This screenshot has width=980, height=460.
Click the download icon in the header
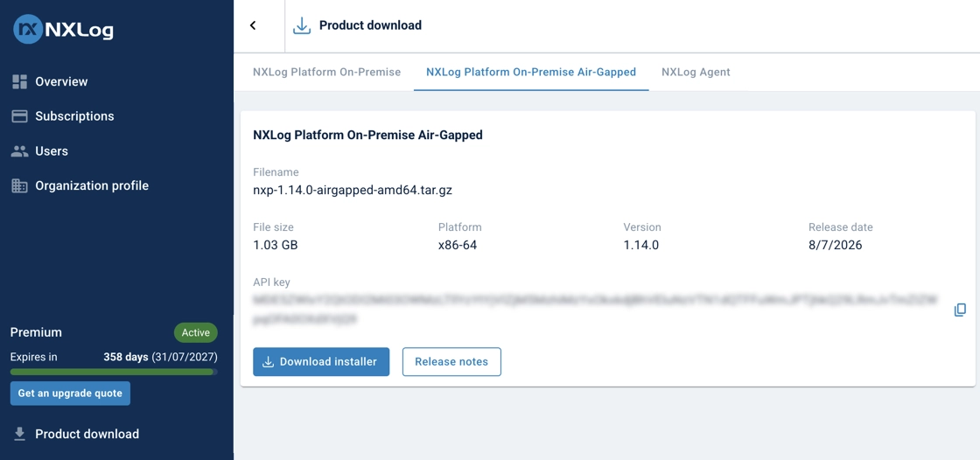coord(302,25)
